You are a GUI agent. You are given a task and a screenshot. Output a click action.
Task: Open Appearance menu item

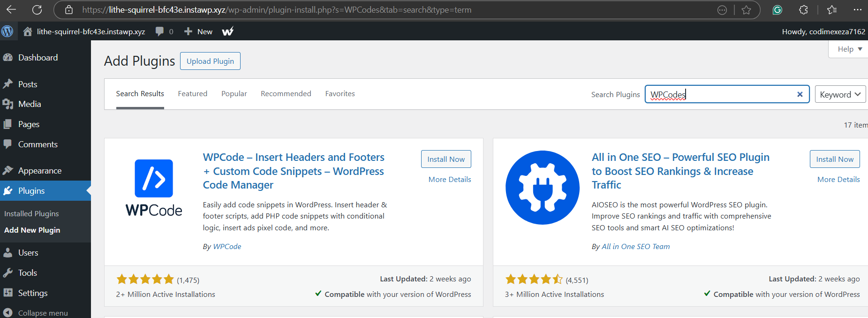[40, 170]
